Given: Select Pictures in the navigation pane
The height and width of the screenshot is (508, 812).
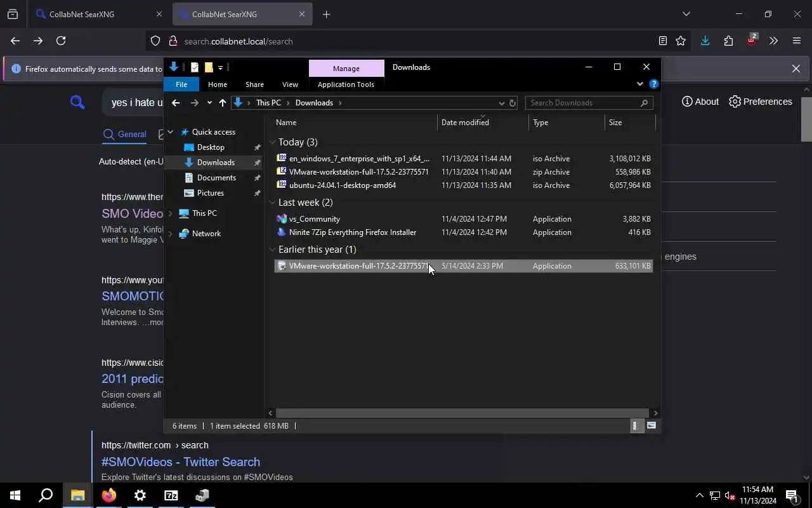Looking at the screenshot, I should (210, 193).
